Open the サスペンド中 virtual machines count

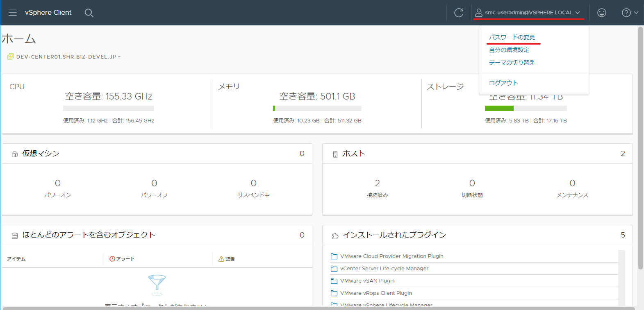[254, 183]
